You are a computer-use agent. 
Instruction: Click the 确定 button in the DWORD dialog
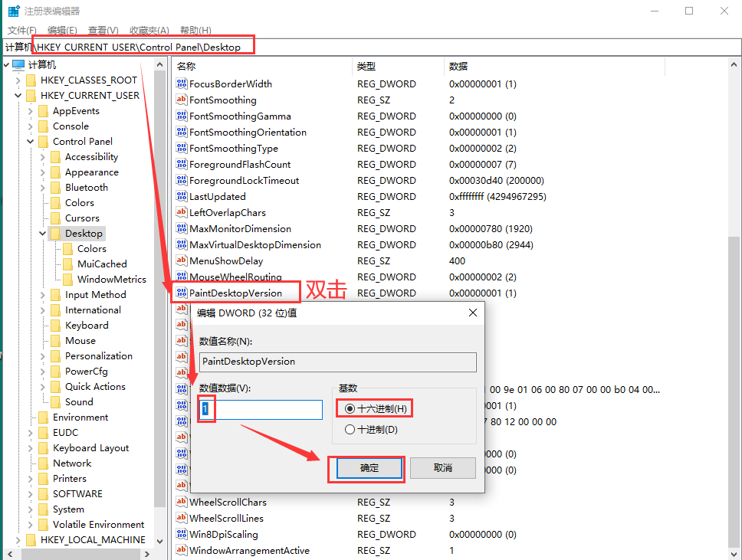pos(369,468)
